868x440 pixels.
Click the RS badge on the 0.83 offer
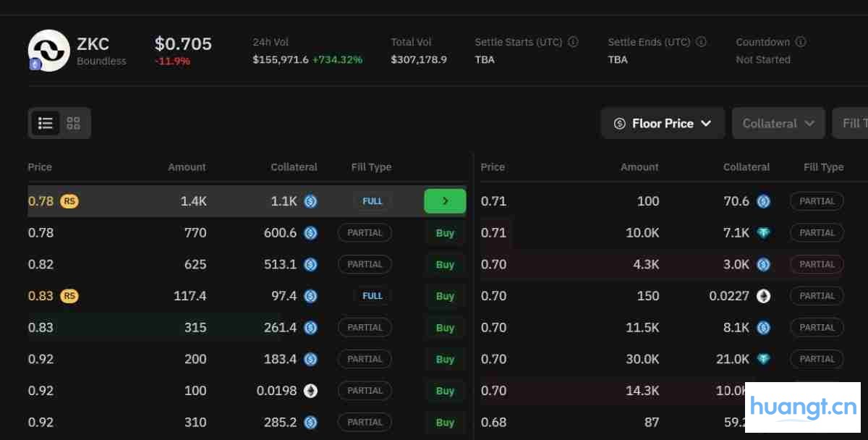[x=69, y=296]
